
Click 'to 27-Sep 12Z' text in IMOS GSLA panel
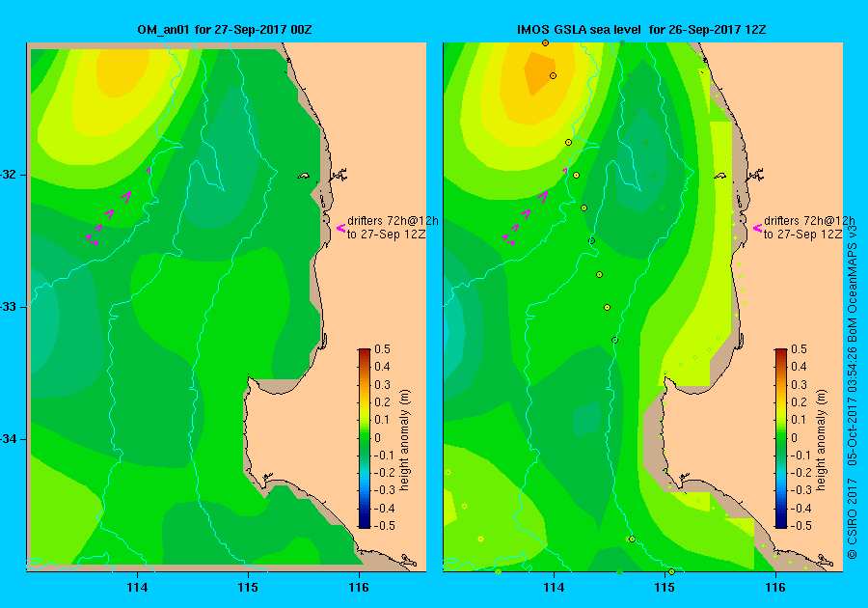pyautogui.click(x=803, y=235)
